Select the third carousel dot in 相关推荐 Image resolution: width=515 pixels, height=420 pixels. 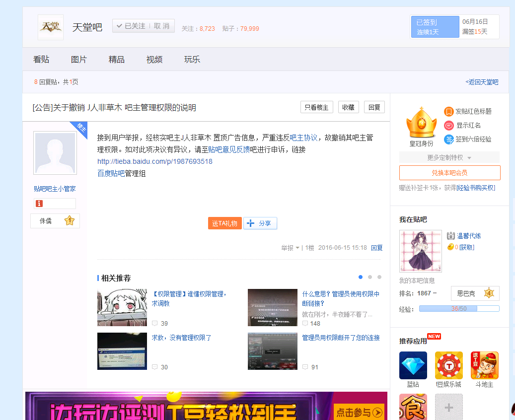[379, 277]
